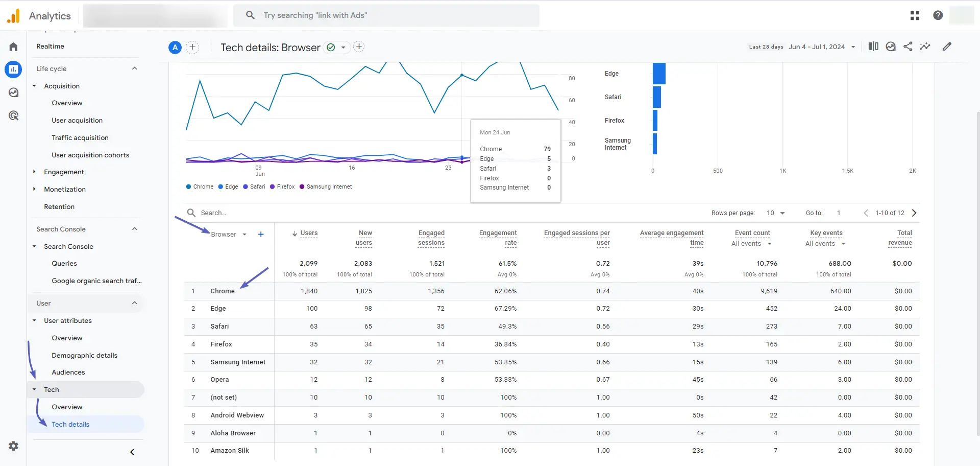
Task: Toggle Firefox series in chart legend
Action: (282, 187)
